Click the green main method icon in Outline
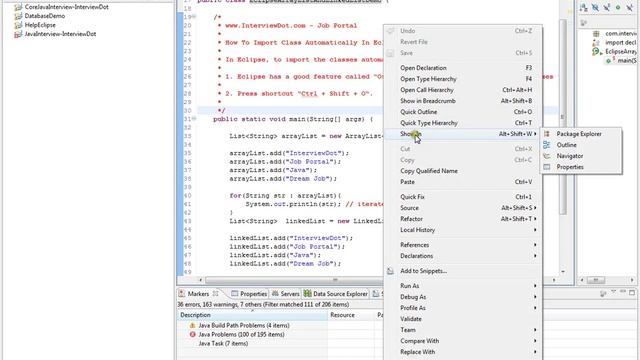Screen dimensions: 640x360 click(x=609, y=60)
